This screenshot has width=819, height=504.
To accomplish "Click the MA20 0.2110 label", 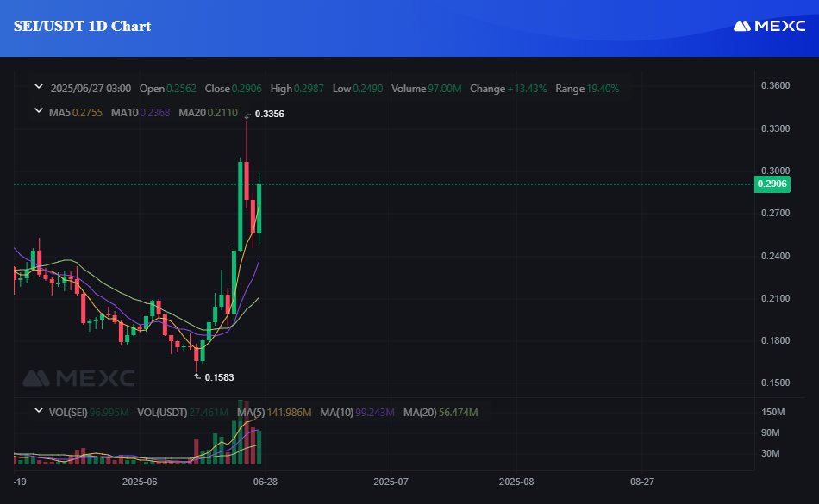I will (209, 113).
